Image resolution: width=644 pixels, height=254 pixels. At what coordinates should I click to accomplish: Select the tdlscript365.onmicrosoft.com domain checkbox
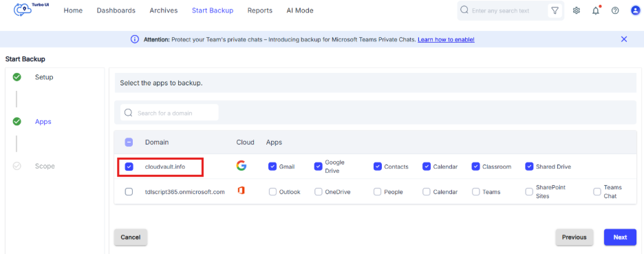tap(129, 191)
